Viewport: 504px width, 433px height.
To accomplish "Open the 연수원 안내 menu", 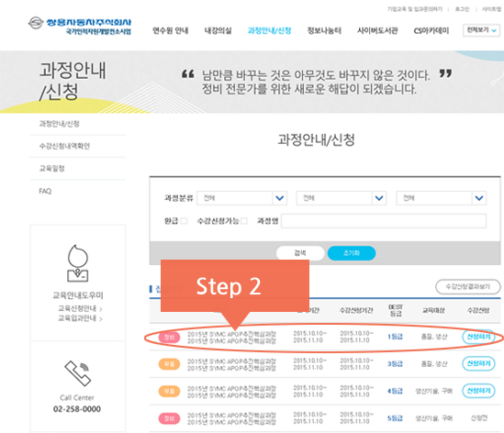I will (x=171, y=30).
